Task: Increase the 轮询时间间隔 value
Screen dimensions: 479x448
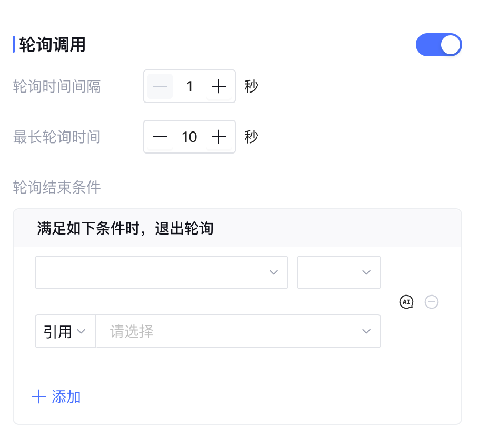Action: pyautogui.click(x=218, y=86)
